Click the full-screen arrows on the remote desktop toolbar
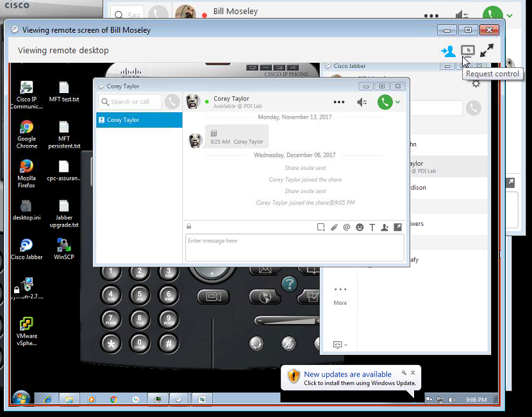This screenshot has width=532, height=417. [x=486, y=50]
